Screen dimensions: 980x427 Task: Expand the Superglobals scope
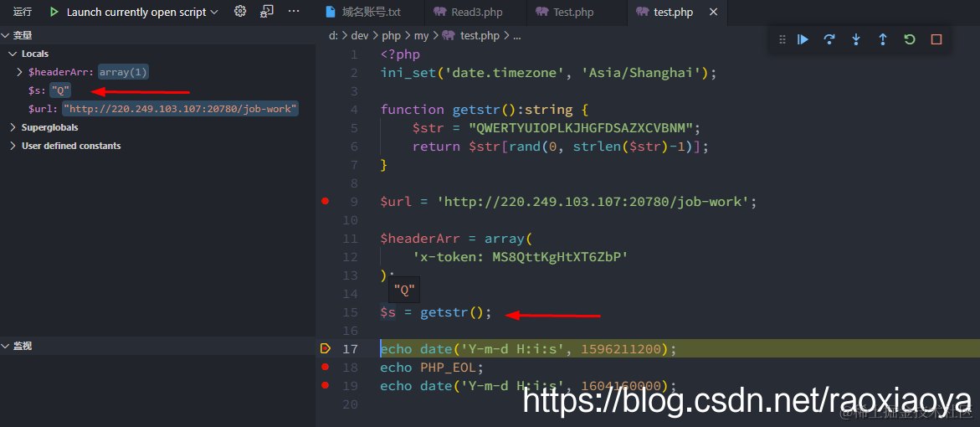pyautogui.click(x=13, y=127)
